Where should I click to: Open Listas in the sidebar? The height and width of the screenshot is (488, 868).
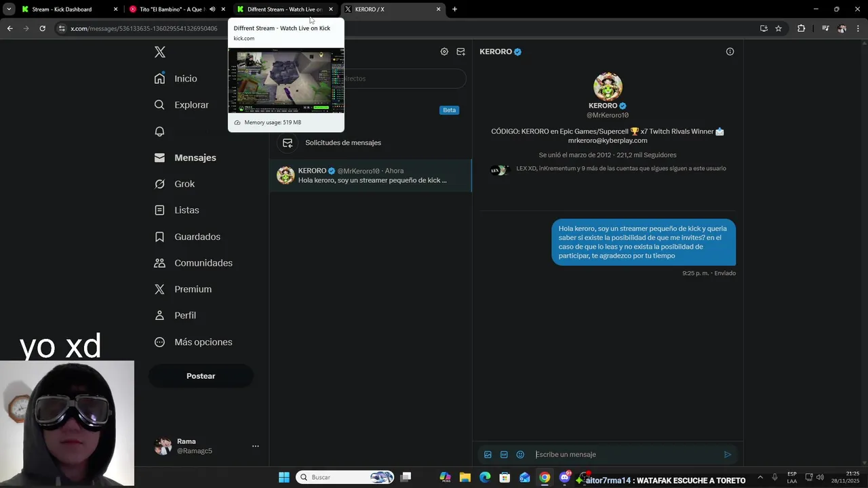176,210
